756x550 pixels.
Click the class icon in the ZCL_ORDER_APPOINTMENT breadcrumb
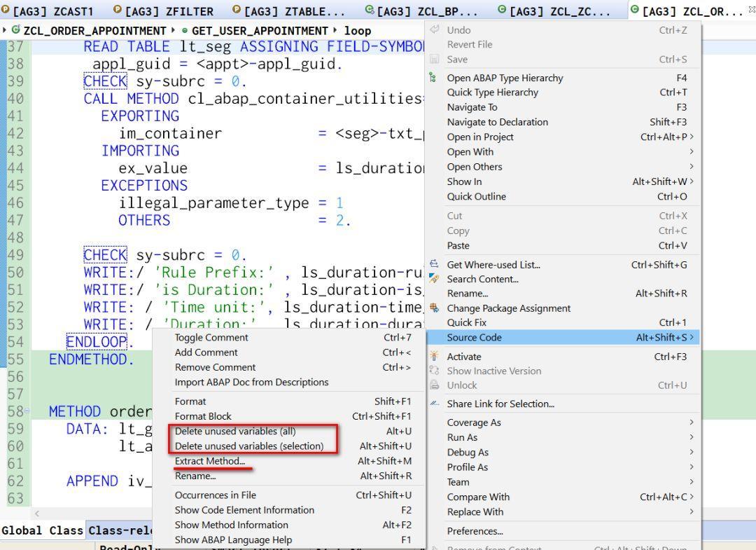[x=16, y=30]
